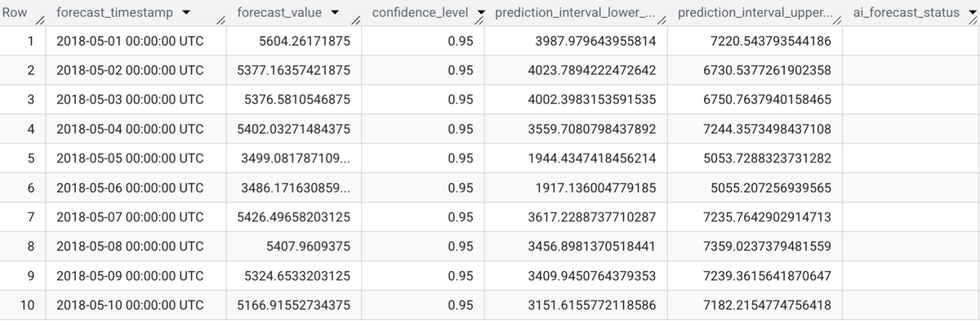Viewport: 980px width, 321px height.
Task: Open confidence_level column dropdown arrow
Action: [480, 13]
